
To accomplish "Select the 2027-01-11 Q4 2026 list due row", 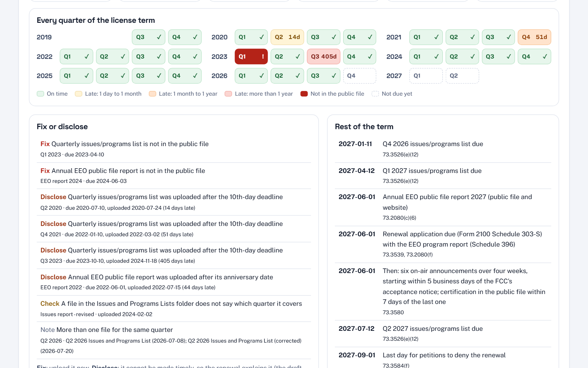I will (443, 149).
